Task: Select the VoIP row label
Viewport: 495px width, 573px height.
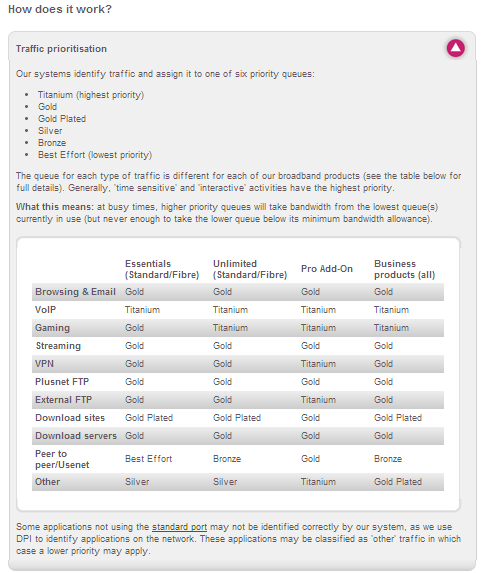Action: (x=45, y=310)
